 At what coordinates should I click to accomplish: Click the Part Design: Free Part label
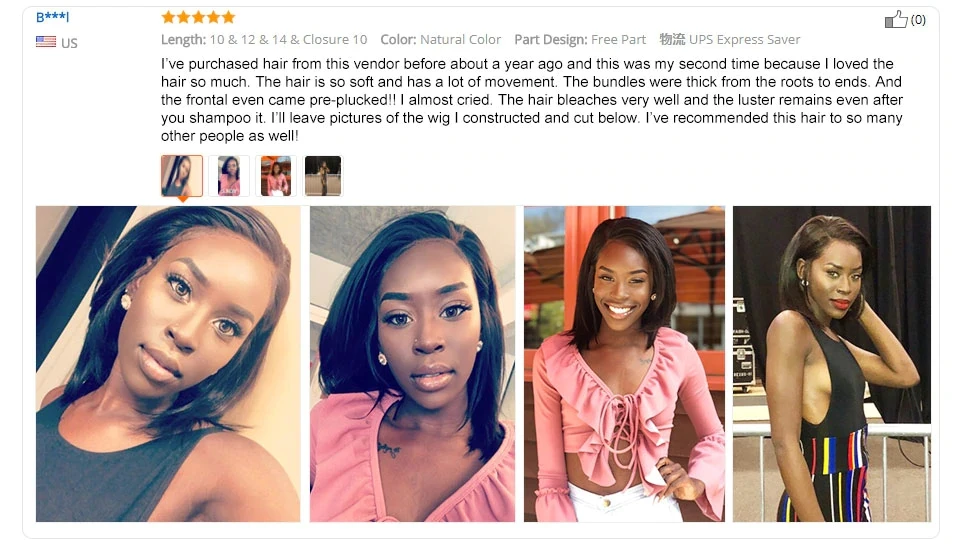click(x=580, y=40)
